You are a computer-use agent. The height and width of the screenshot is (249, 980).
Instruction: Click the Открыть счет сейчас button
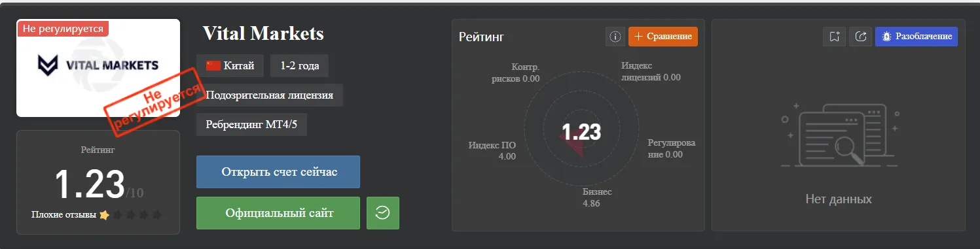tap(278, 172)
